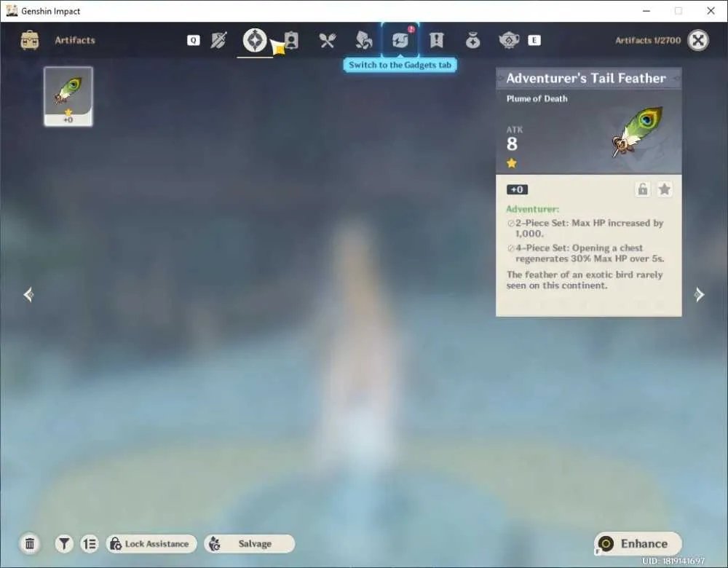Toggle Lock Assistance
The height and width of the screenshot is (568, 728).
coord(151,544)
